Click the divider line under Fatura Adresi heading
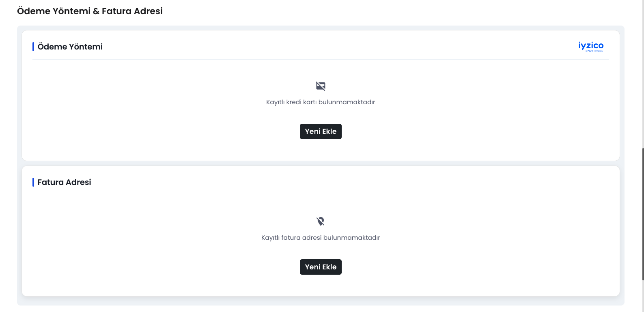 (321, 195)
